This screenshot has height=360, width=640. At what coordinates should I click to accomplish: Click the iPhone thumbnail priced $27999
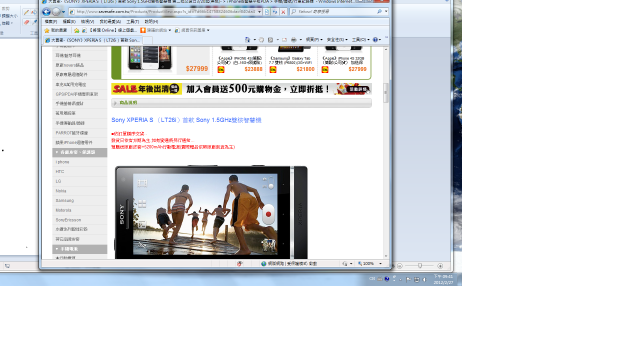click(150, 58)
